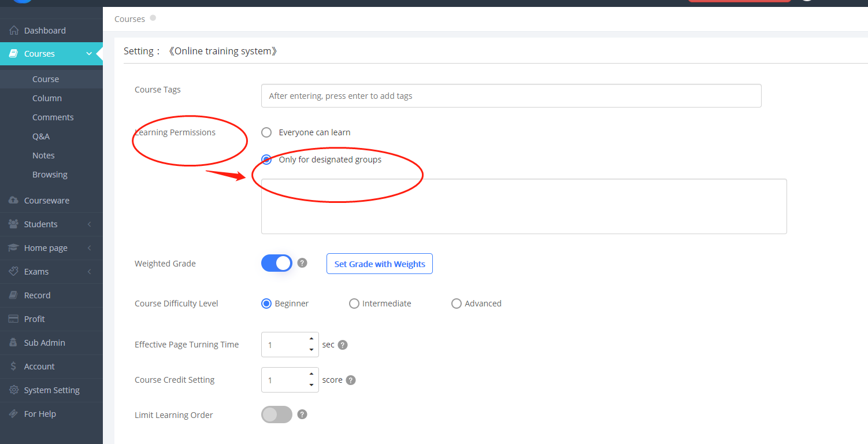Click the Course Tags input field
This screenshot has width=868, height=444.
coord(511,96)
